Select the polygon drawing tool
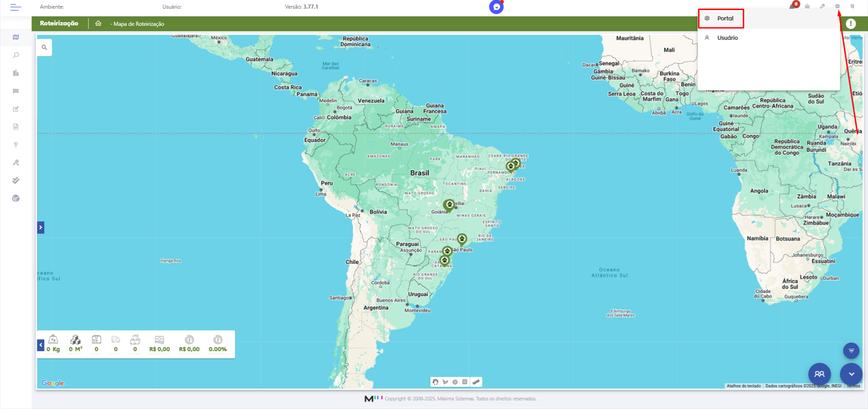Image resolution: width=868 pixels, height=409 pixels. pos(445,382)
